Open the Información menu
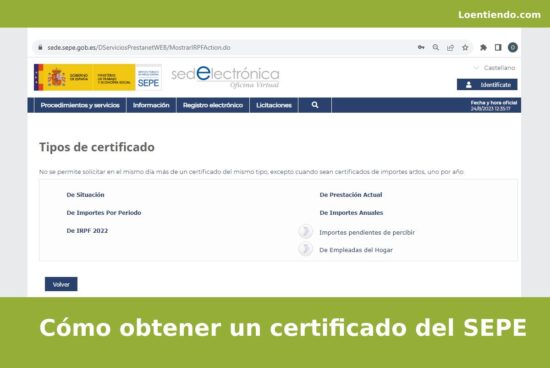The height and width of the screenshot is (368, 550). (151, 105)
